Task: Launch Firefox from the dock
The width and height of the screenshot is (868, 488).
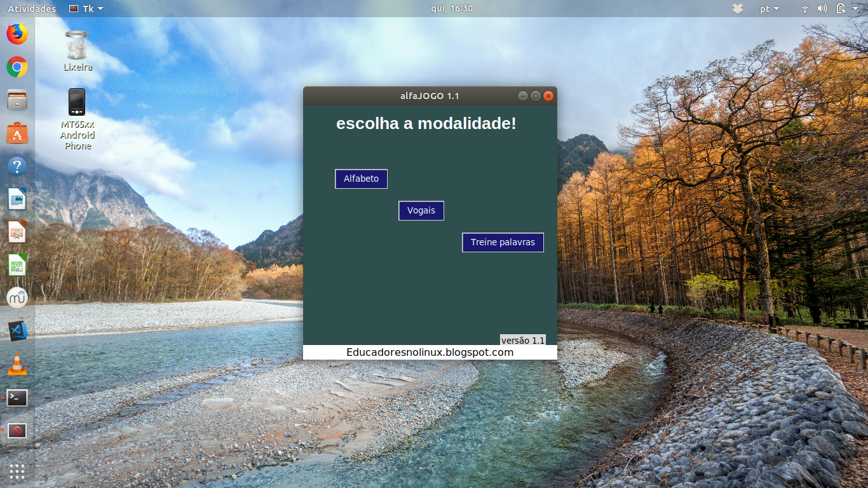Action: (x=17, y=34)
